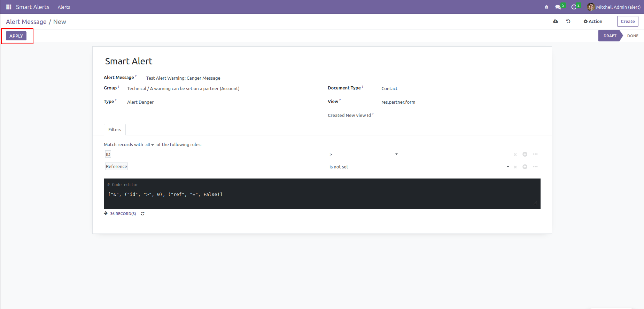Save record manually with cloud icon
The height and width of the screenshot is (309, 644).
(x=556, y=21)
